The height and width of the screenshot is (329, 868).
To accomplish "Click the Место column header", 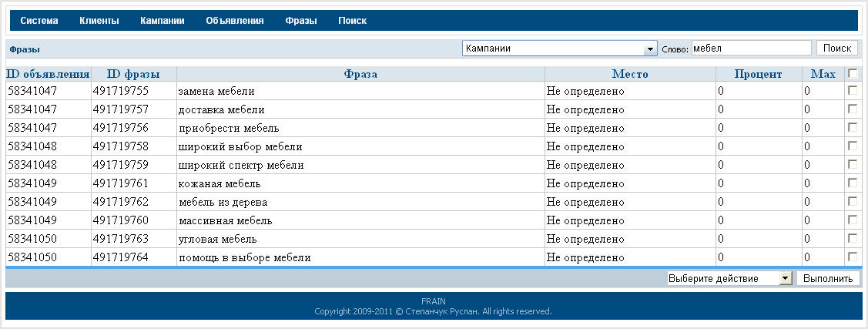I will (630, 74).
